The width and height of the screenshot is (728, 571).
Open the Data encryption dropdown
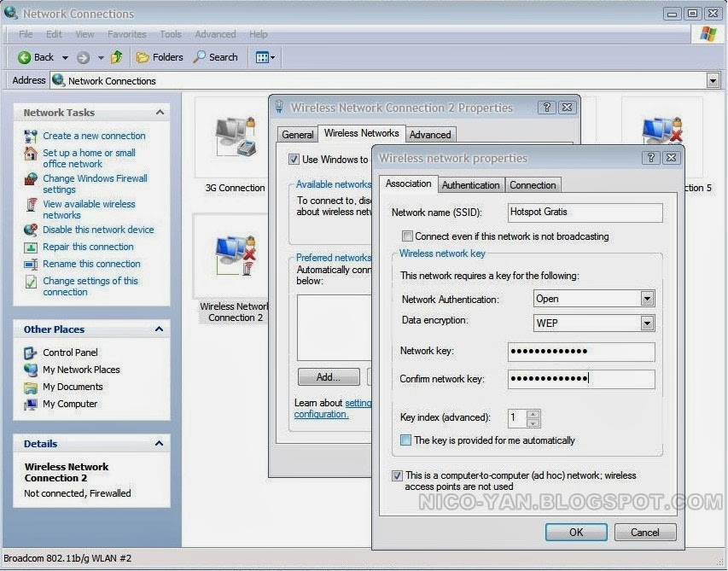click(x=647, y=323)
